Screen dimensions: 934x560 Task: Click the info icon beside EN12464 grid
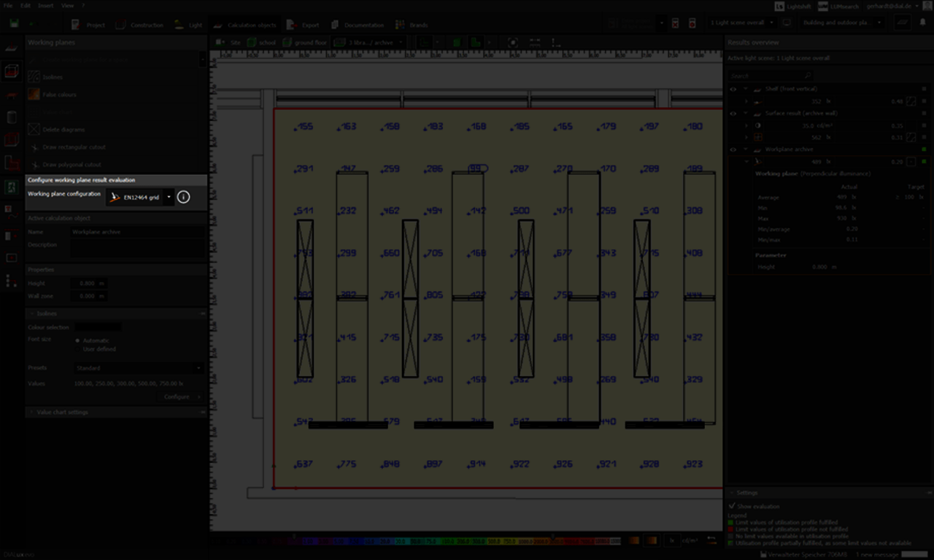(184, 197)
